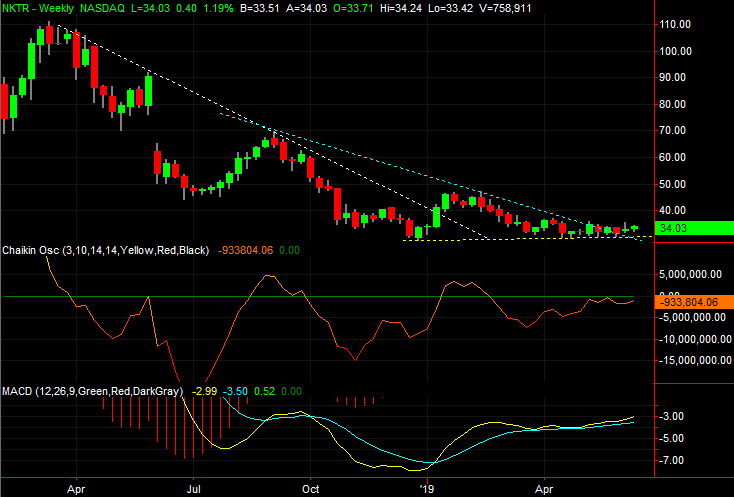Click the -3.00 MACD axis label

(671, 417)
